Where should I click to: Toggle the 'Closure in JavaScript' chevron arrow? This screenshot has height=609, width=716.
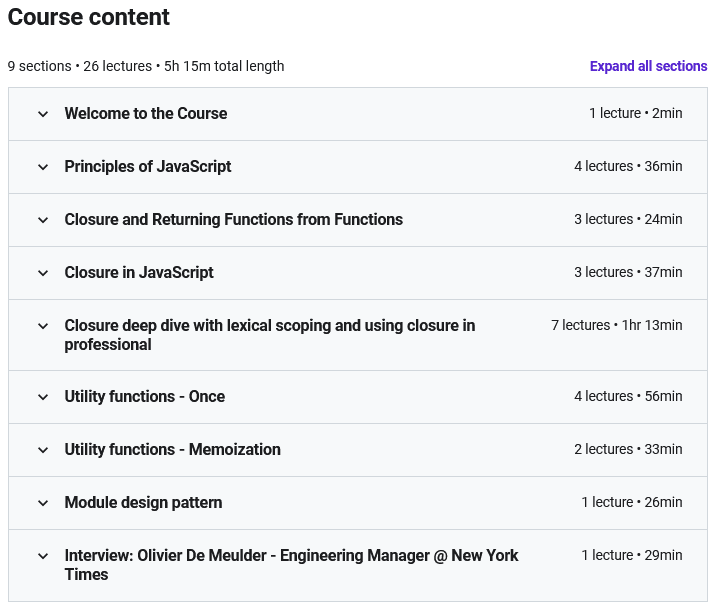[43, 273]
